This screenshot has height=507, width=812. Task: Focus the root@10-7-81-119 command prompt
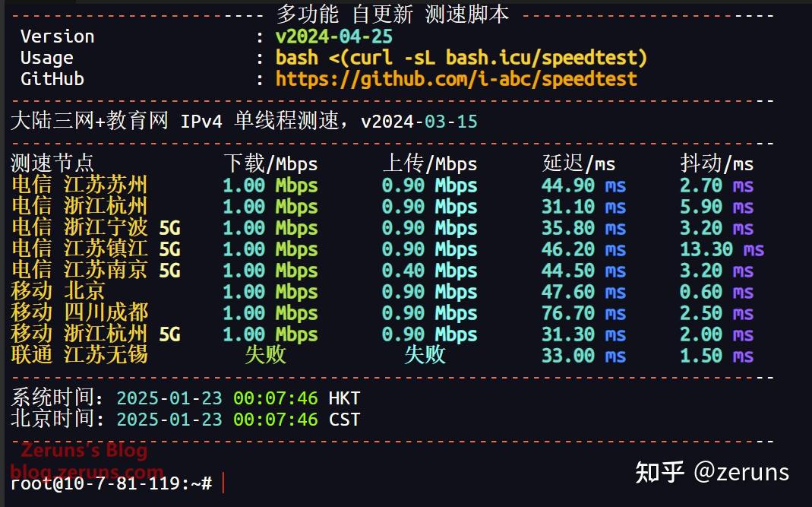[x=112, y=483]
